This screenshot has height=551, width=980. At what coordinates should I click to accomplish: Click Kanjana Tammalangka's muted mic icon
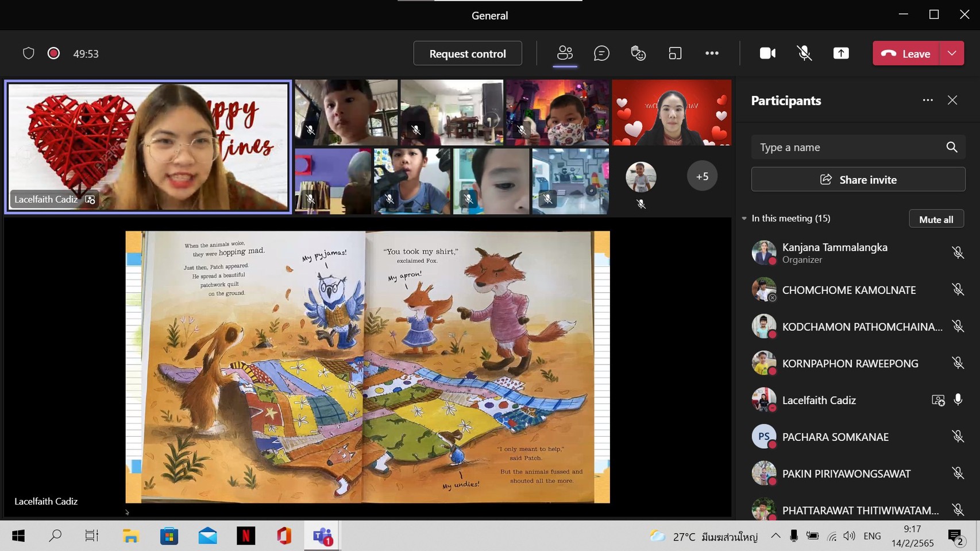tap(958, 253)
